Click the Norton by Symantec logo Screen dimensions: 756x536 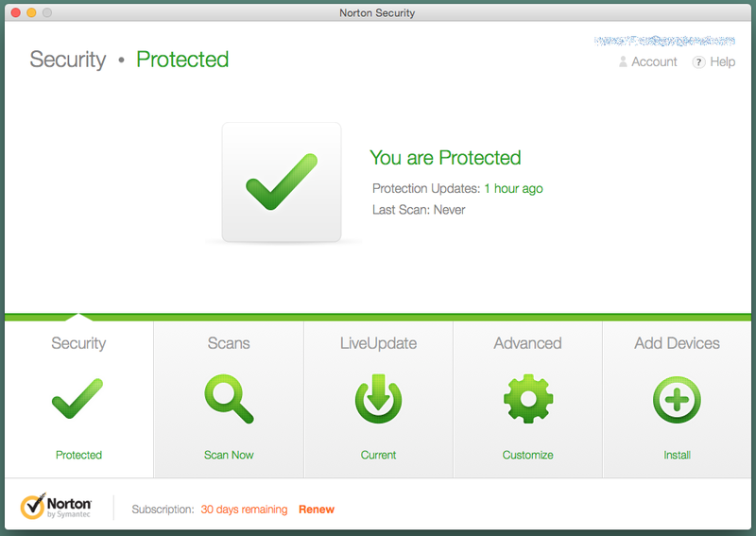click(56, 506)
